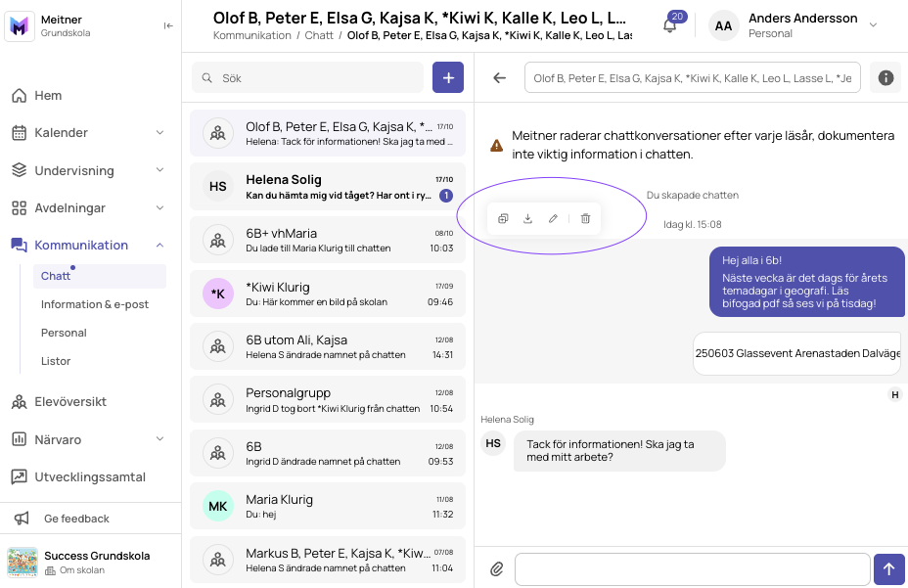
Task: Click the trash delete message icon
Action: point(585,218)
